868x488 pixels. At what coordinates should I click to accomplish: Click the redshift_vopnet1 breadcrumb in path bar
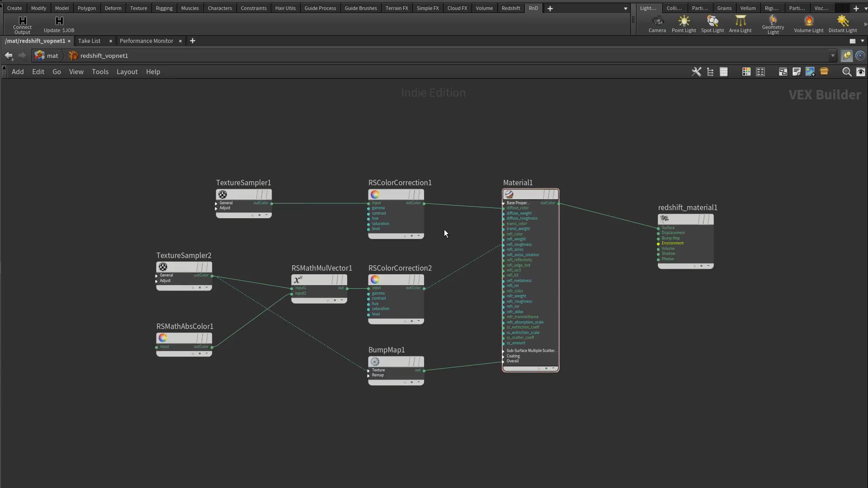[104, 56]
